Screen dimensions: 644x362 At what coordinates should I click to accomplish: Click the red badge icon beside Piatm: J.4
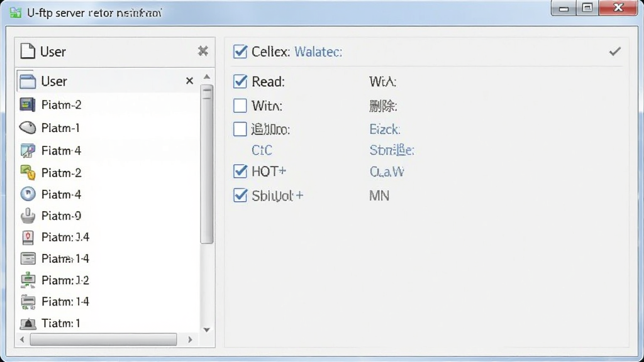coord(28,237)
